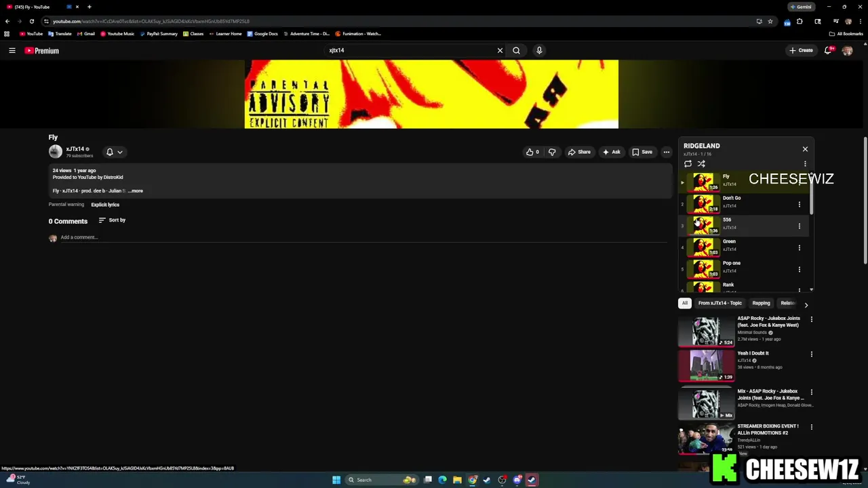Viewport: 868px width, 488px height.
Task: Open channel notification bell dropdown
Action: click(x=114, y=152)
